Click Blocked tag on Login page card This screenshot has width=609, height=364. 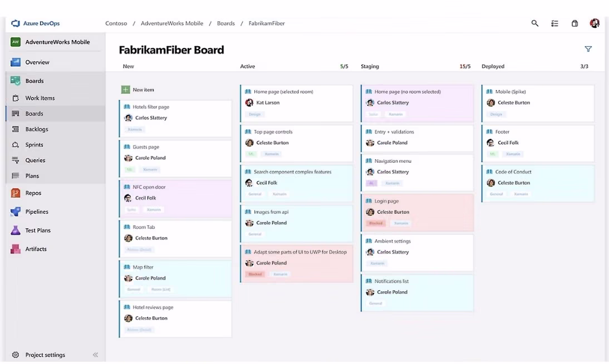tap(376, 223)
